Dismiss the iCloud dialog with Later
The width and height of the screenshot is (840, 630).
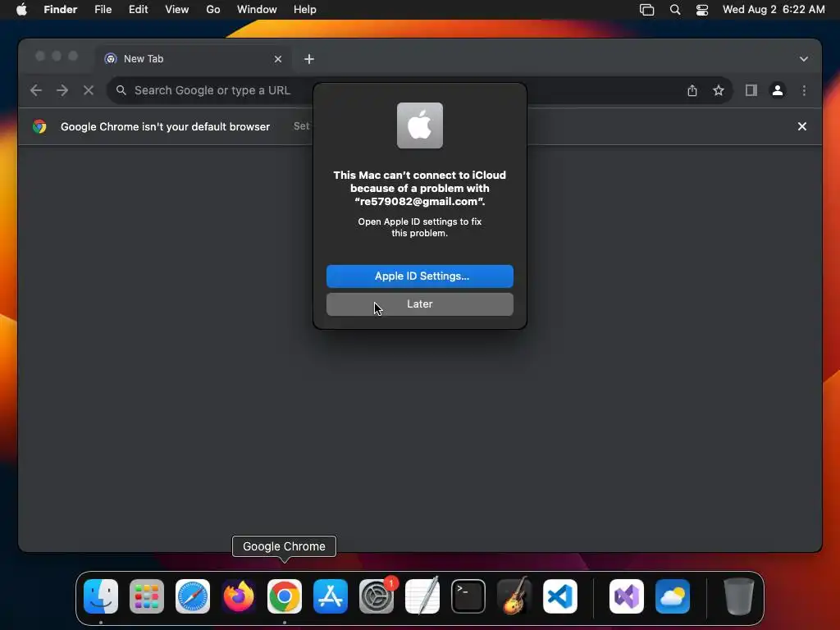419,304
